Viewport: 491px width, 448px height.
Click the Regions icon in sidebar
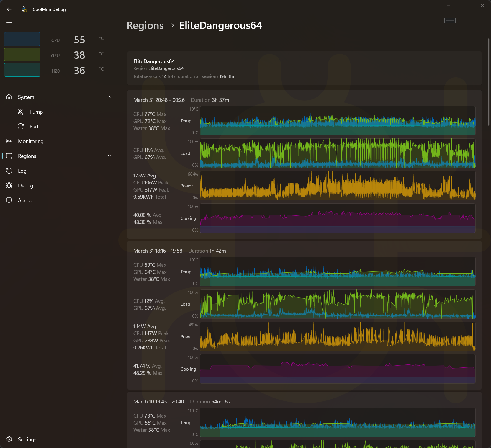9,156
